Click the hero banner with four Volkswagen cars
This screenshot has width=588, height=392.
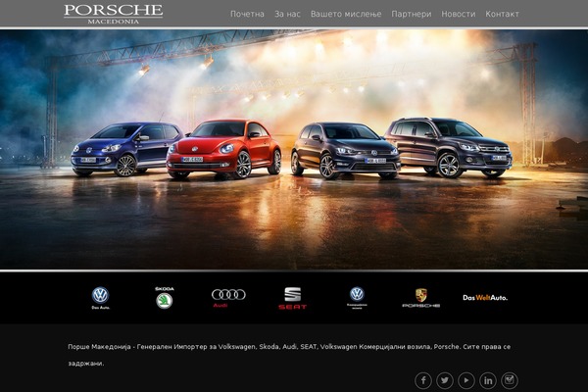coord(294,149)
